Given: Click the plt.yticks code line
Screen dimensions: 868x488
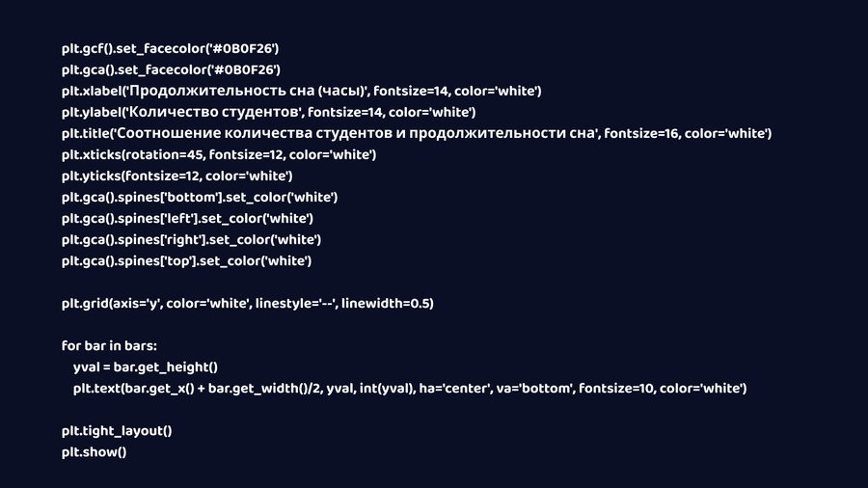Looking at the screenshot, I should pos(176,176).
